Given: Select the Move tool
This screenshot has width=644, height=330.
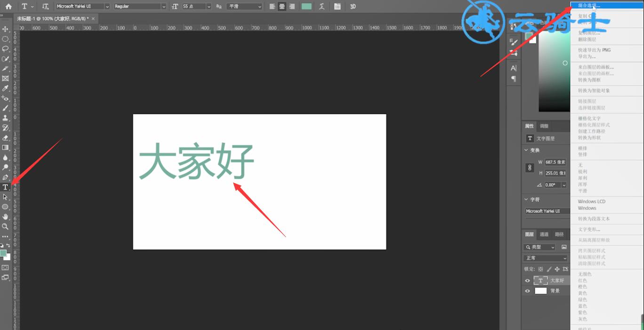Looking at the screenshot, I should pos(6,29).
